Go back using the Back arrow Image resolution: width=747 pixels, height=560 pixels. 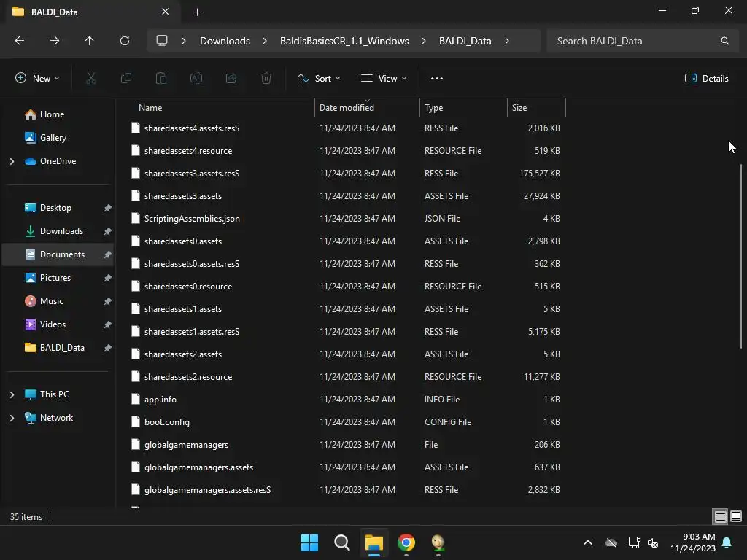click(20, 41)
